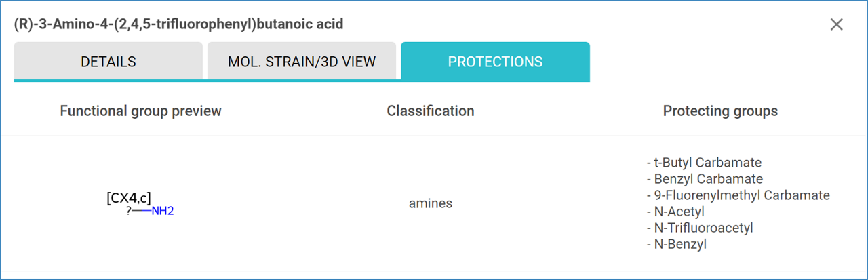Screen dimensions: 868x280
Task: Choose N-Trifluoroacetyl from protecting groups list
Action: pos(700,228)
